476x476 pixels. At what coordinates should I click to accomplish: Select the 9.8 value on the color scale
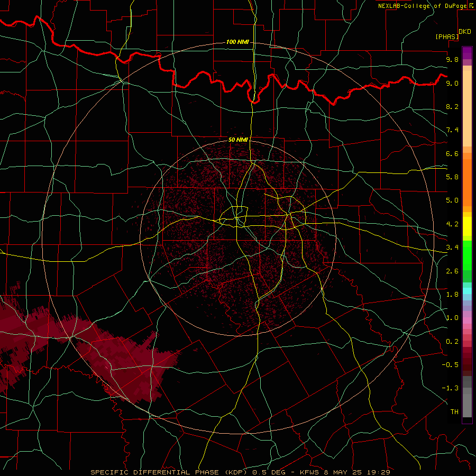[452, 59]
